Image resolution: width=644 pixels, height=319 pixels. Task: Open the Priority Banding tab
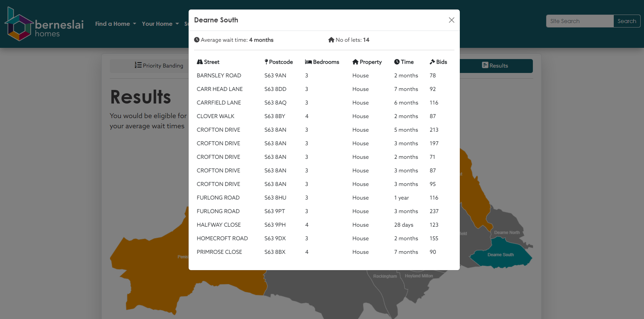159,65
